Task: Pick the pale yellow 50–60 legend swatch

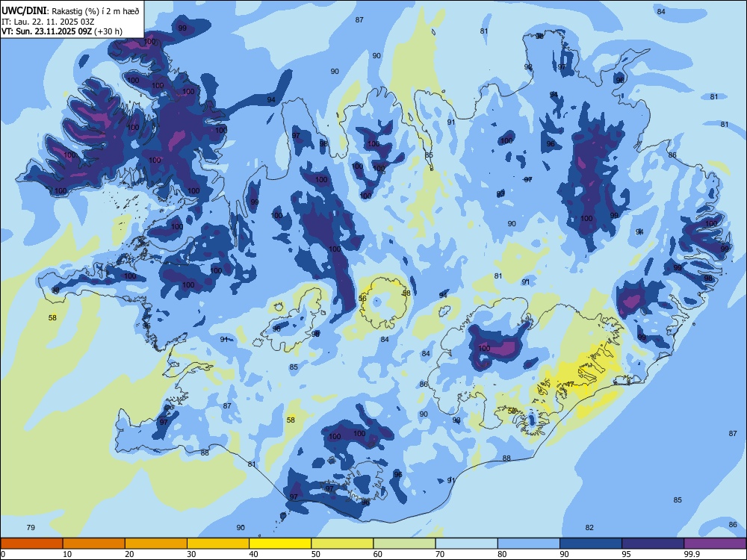Action: [343, 544]
